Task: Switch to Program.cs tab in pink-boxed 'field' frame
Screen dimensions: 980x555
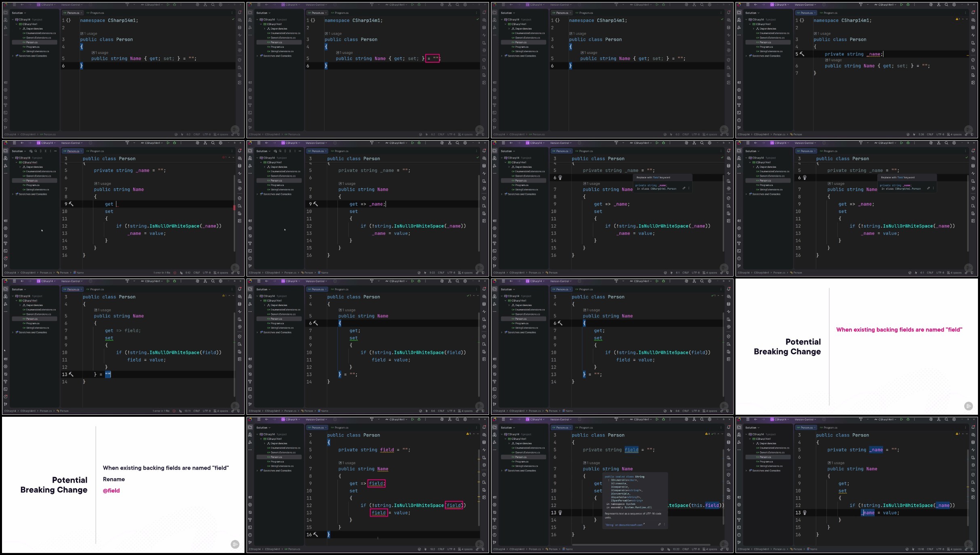Action: pos(340,427)
